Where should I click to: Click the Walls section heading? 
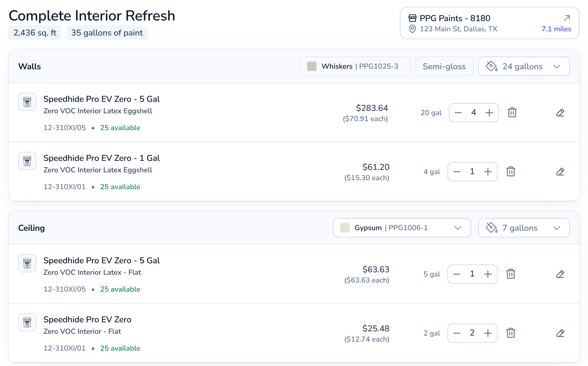point(30,66)
